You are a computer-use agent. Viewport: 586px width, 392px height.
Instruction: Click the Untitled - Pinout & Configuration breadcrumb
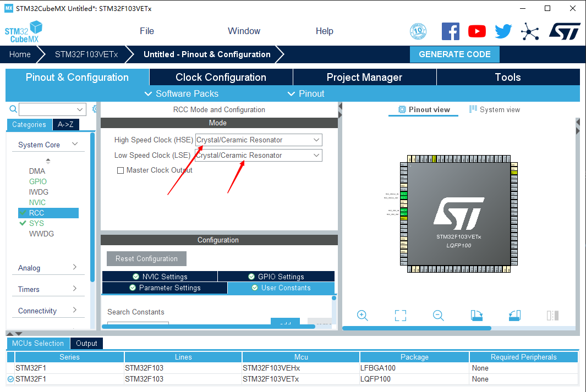207,54
